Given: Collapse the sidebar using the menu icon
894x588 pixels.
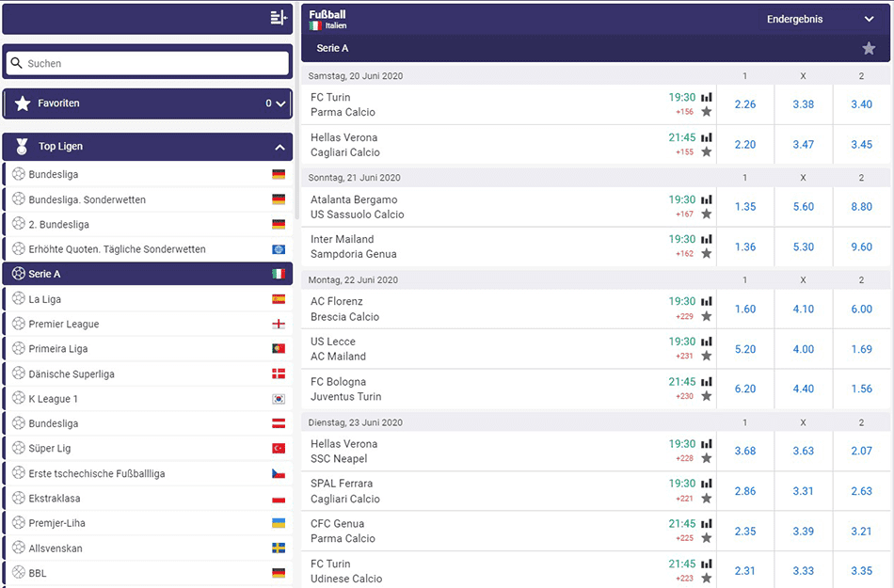Looking at the screenshot, I should click(x=279, y=18).
